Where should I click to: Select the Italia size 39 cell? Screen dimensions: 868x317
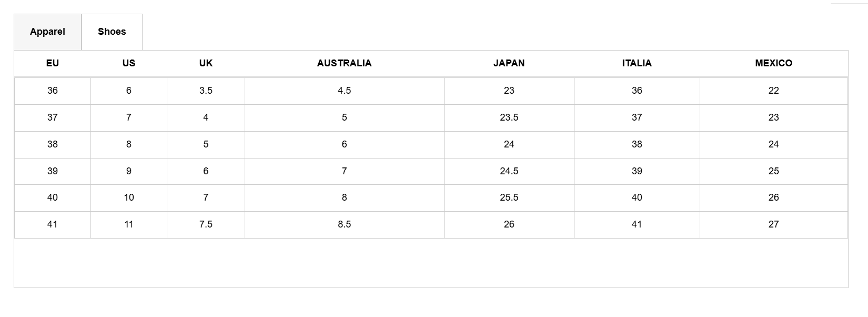click(x=637, y=171)
